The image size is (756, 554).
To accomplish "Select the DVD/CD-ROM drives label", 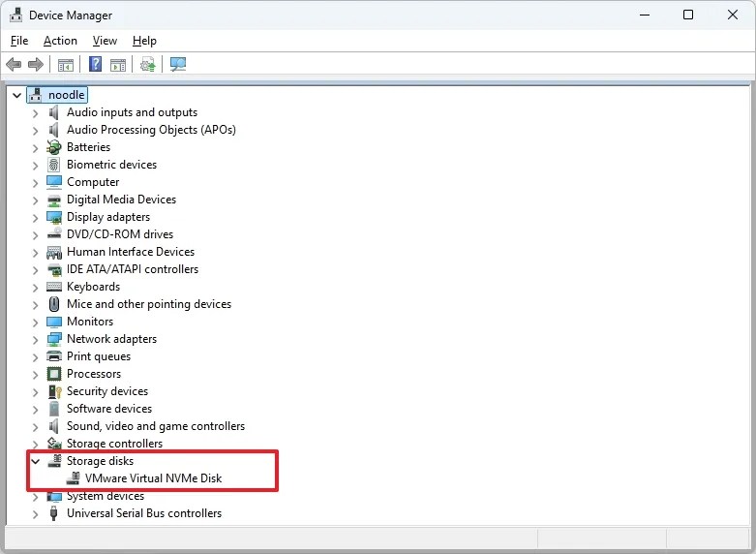I will 120,234.
